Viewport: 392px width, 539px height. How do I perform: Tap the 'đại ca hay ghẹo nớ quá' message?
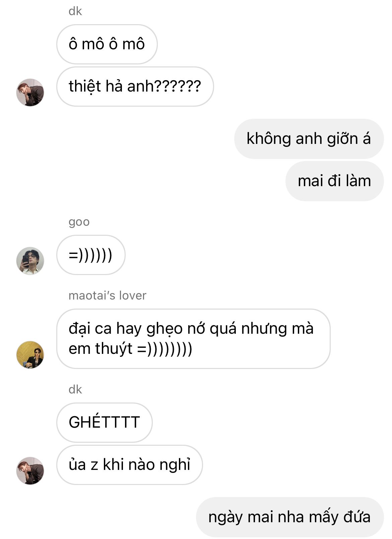[193, 339]
